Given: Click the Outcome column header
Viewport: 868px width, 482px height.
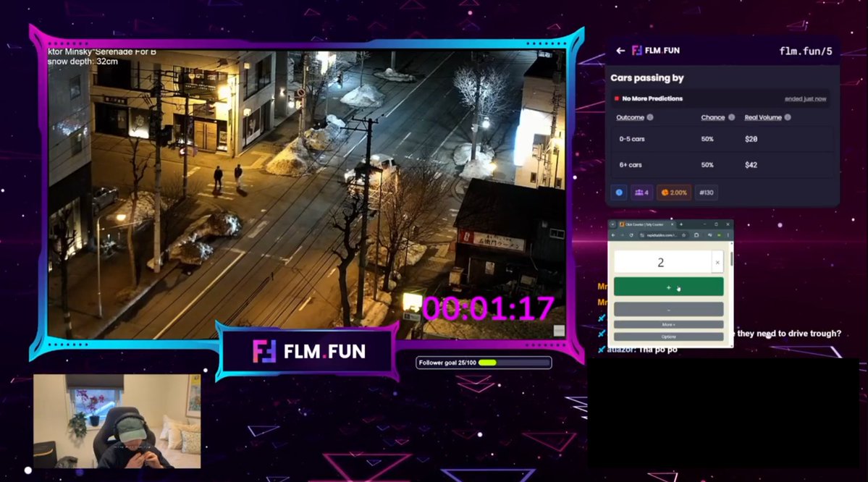Looking at the screenshot, I should pyautogui.click(x=630, y=117).
